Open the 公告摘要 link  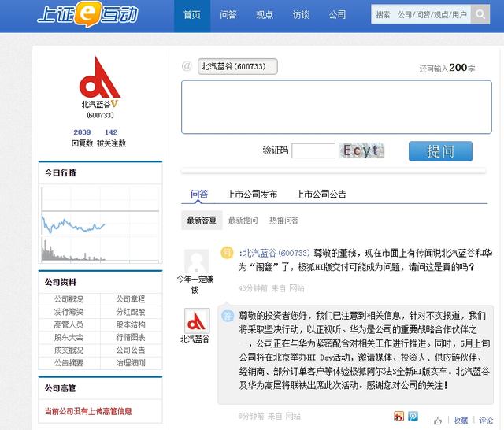pos(69,363)
